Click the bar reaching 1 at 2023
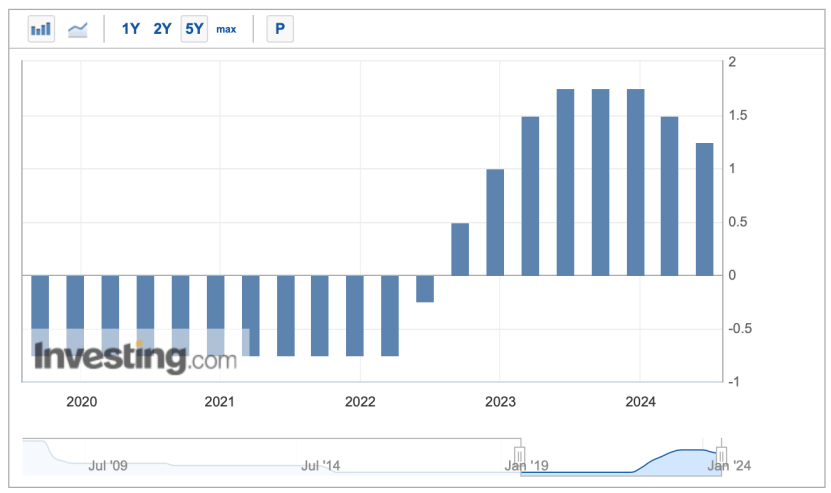 (495, 223)
